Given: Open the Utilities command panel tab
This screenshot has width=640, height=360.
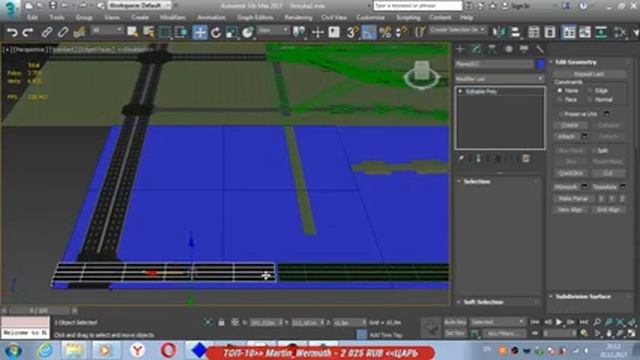Looking at the screenshot, I should (x=540, y=49).
